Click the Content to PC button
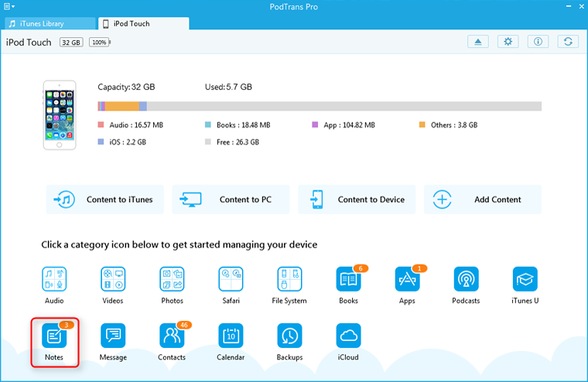 231,200
